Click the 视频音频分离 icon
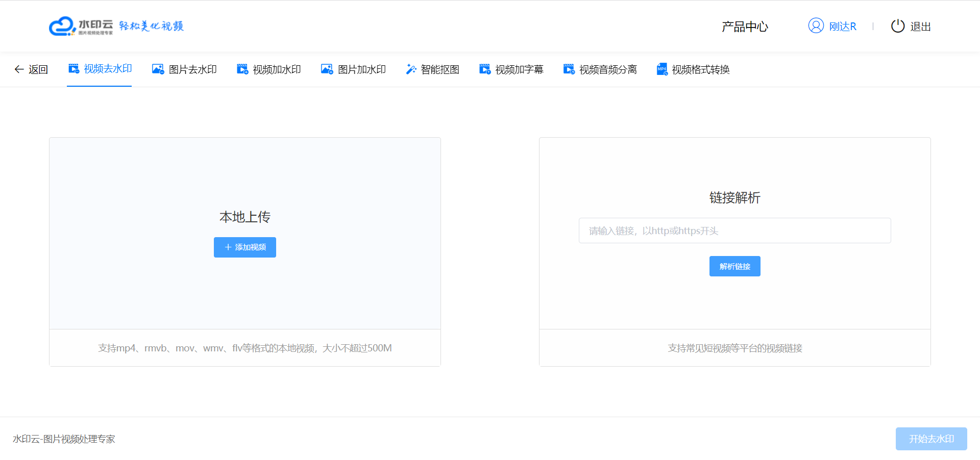Screen dimensions: 980x460 (569, 69)
